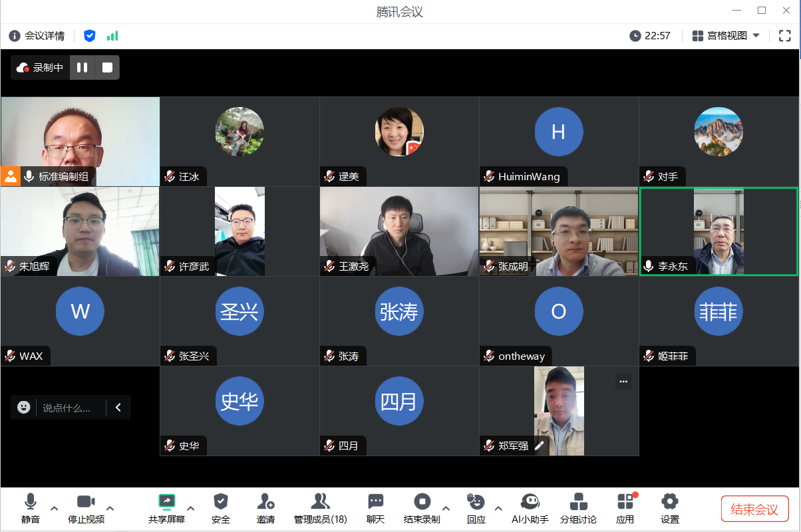Click the 安全 shield icon
Image resolution: width=801 pixels, height=532 pixels.
click(x=221, y=508)
